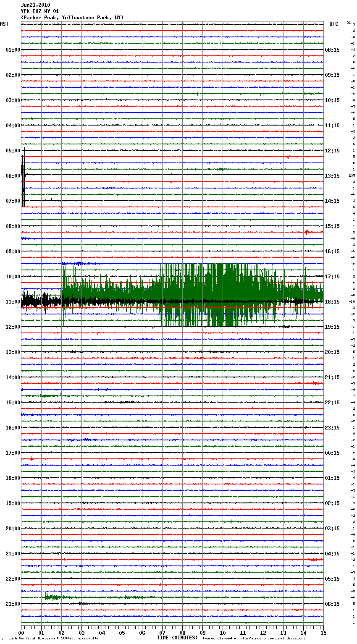This screenshot has width=357, height=644.
Task: Click the 07 minute tick on x-axis
Action: (x=162, y=633)
